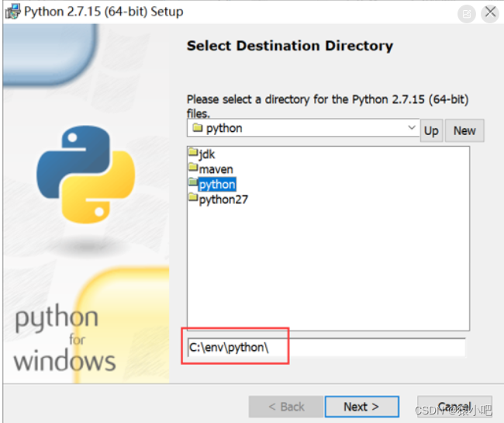Create a new folder with New button

pyautogui.click(x=464, y=130)
